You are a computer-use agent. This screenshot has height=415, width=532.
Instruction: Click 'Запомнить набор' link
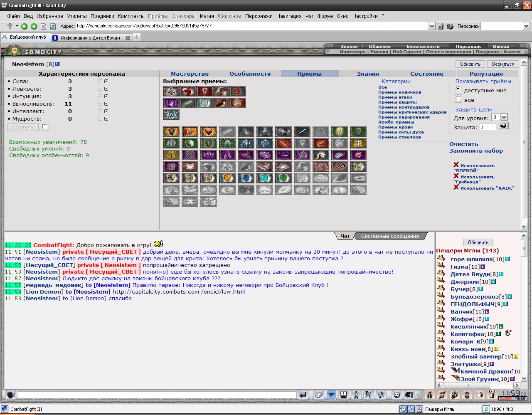click(x=476, y=151)
